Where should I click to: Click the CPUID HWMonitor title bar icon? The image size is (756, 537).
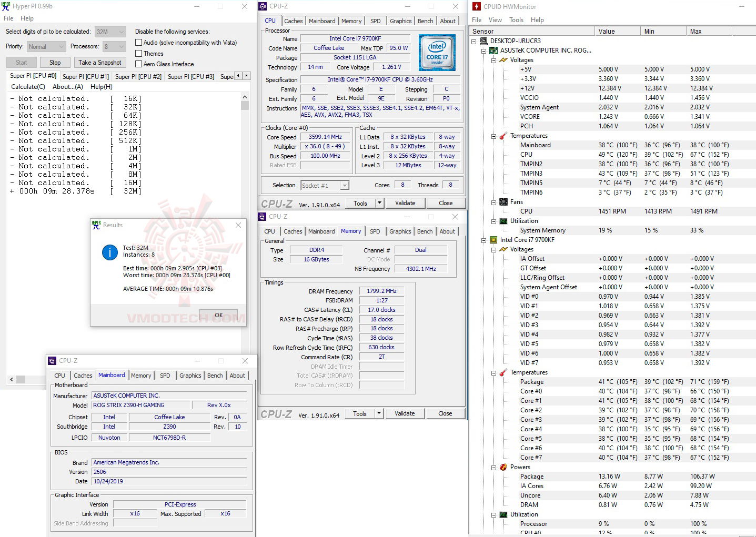[x=477, y=6]
